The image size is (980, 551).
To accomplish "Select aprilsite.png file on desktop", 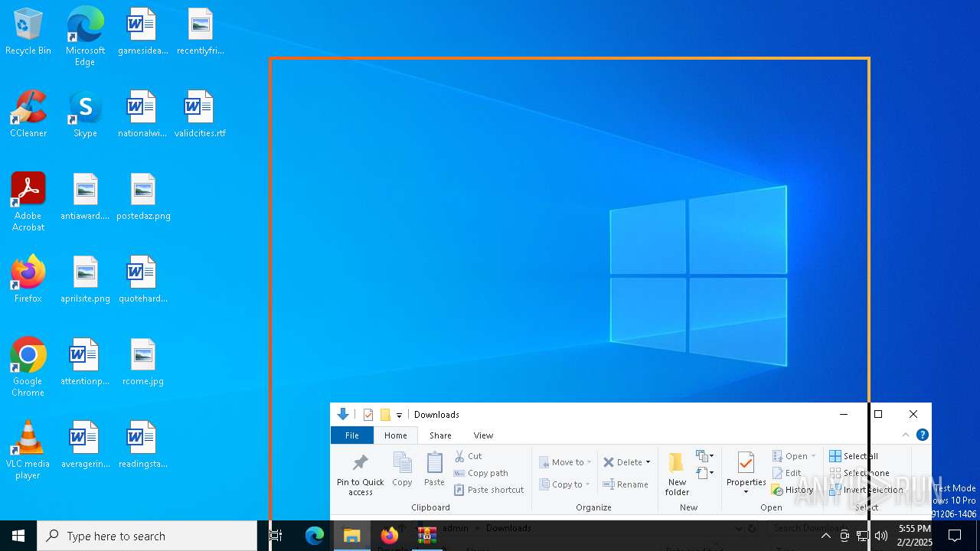I will 85,279.
